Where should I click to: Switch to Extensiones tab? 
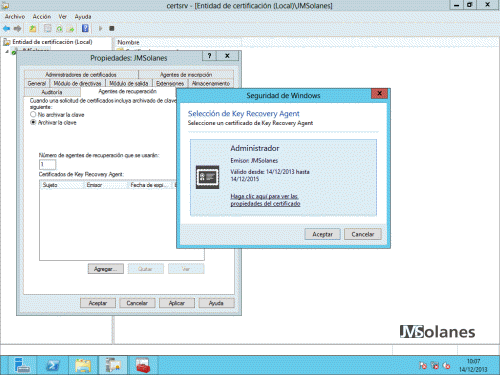pyautogui.click(x=170, y=83)
